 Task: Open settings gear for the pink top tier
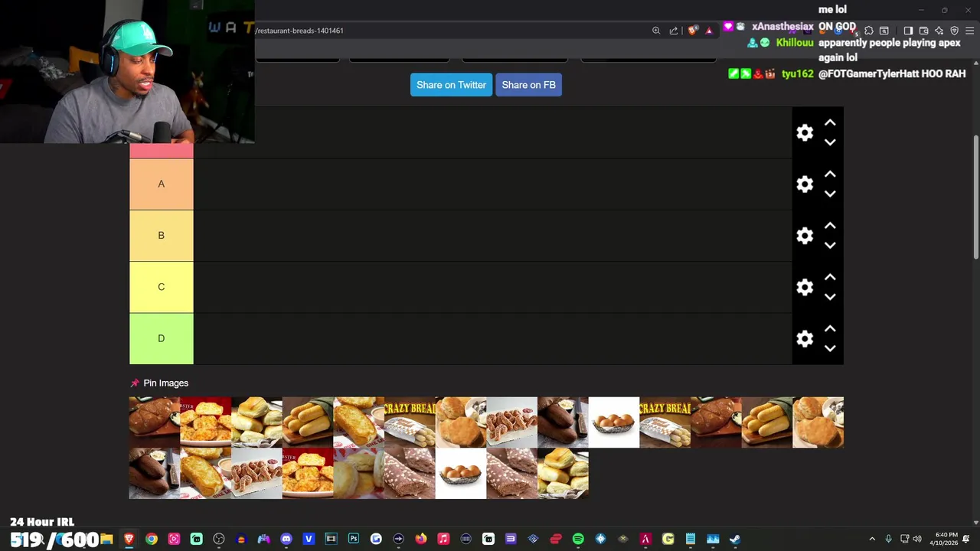[805, 132]
